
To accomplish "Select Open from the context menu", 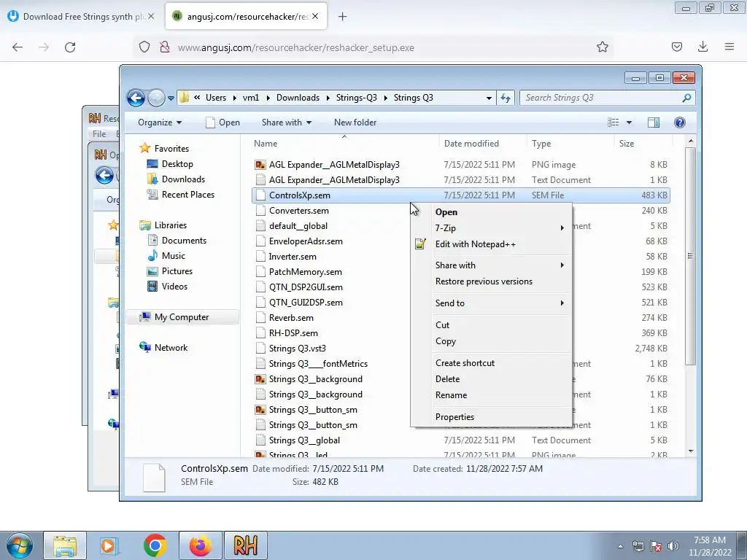I will pyautogui.click(x=492, y=212).
